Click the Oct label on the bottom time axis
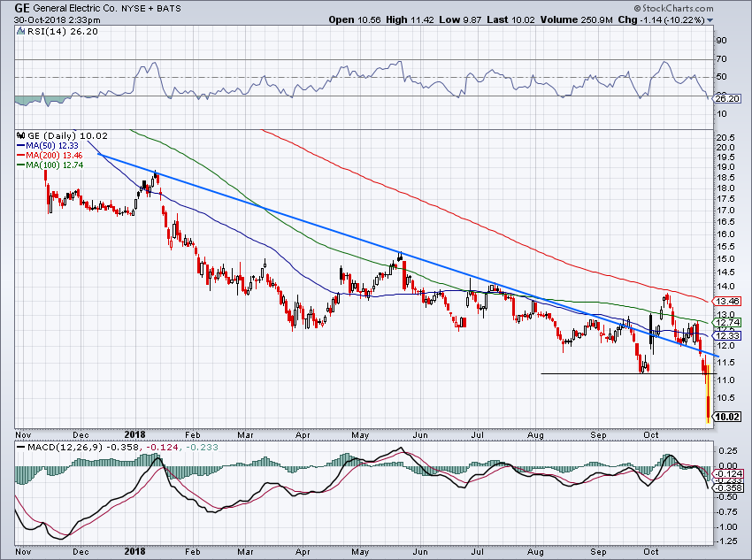Screen dimensions: 752x560 (x=650, y=552)
